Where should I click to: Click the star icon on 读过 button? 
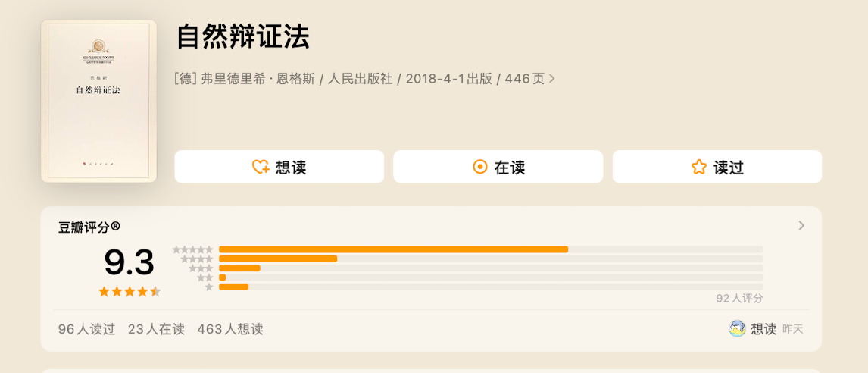tap(698, 167)
